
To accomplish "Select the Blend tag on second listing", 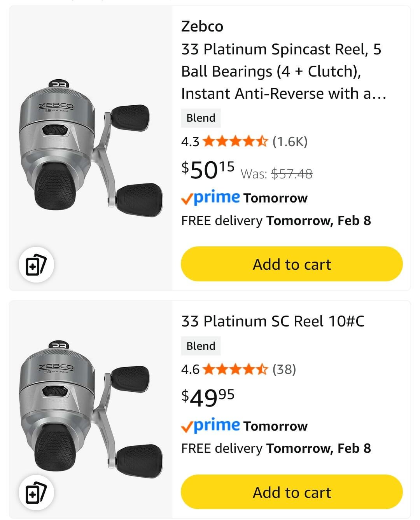I will (x=201, y=346).
